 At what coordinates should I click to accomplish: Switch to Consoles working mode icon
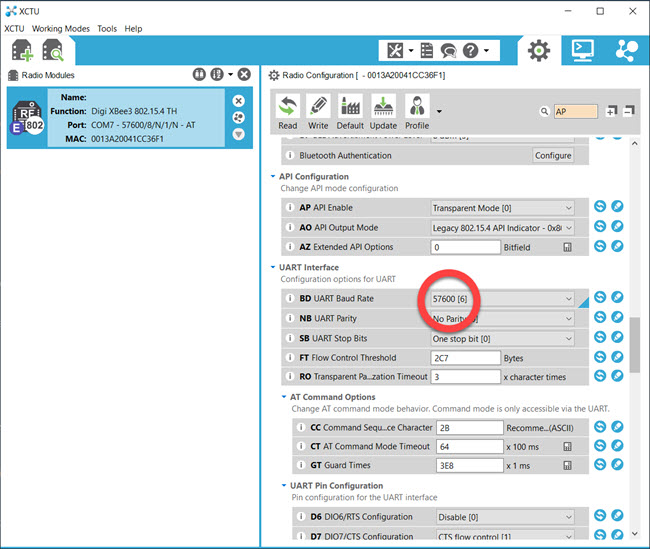pyautogui.click(x=582, y=49)
